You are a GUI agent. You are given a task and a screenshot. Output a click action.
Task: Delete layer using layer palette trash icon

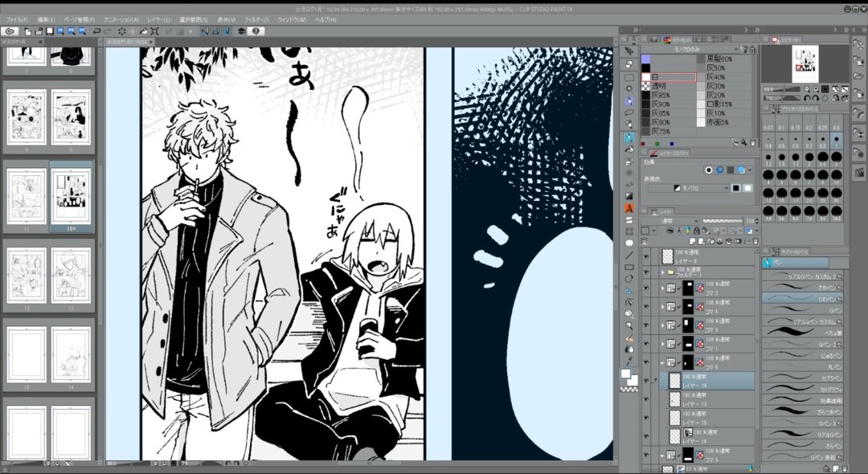(755, 241)
